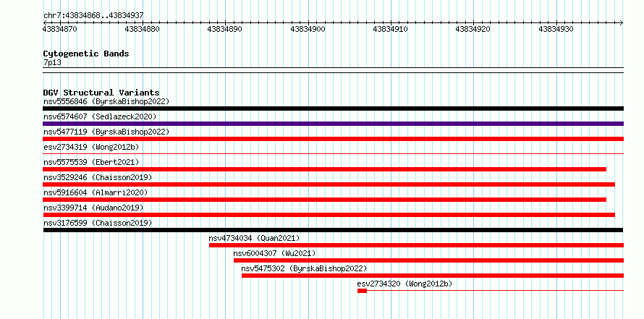Click the nsv5575539 (Ebert2021) label
Image resolution: width=644 pixels, height=319 pixels.
coord(91,162)
